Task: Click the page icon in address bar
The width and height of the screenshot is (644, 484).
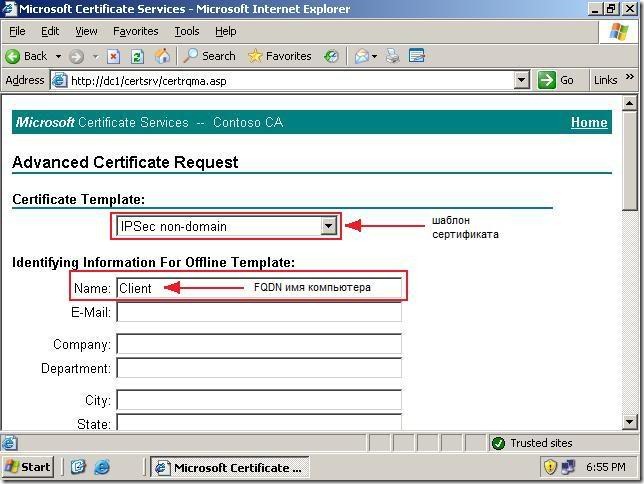Action: [59, 80]
